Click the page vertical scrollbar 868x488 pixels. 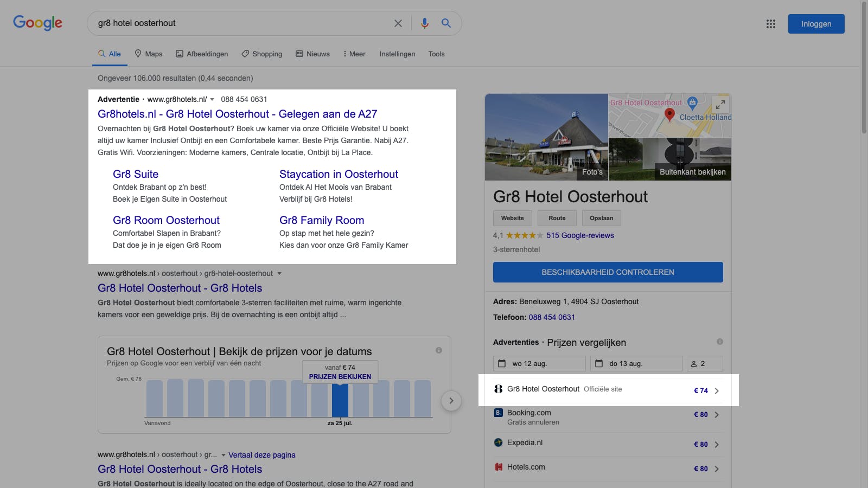pos(864,68)
